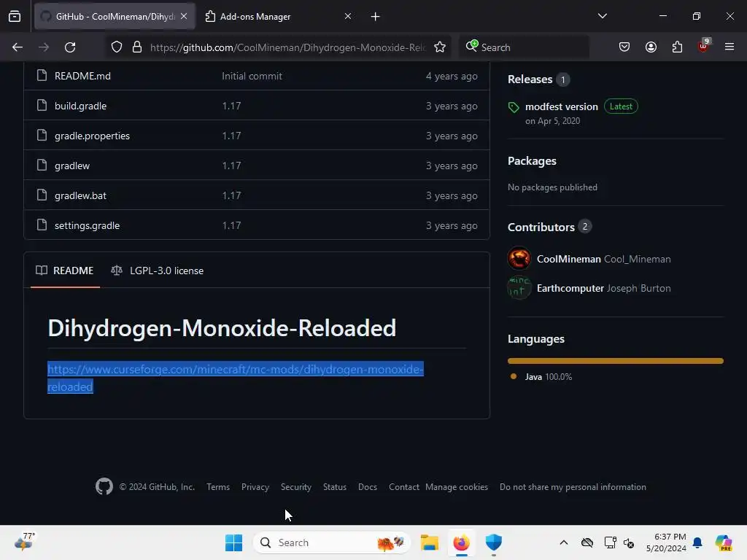Open notifications bell in taskbar
Screen dimensions: 747x560
click(697, 542)
